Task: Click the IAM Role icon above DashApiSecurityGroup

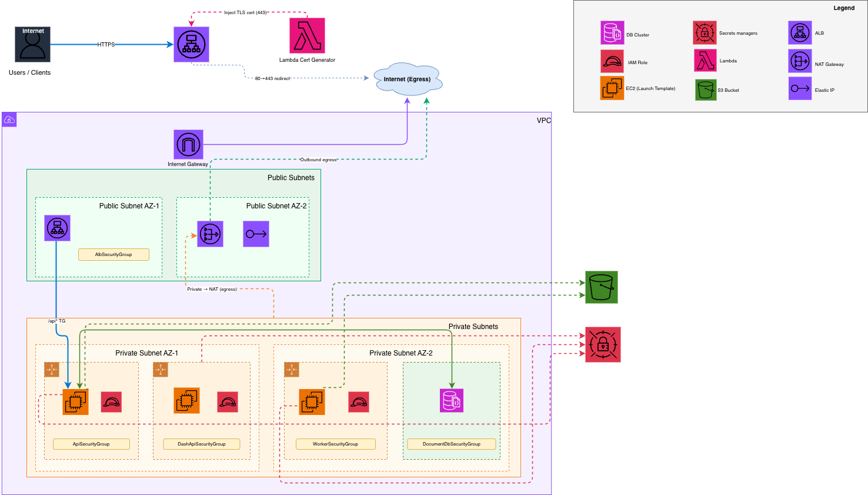Action: (228, 402)
